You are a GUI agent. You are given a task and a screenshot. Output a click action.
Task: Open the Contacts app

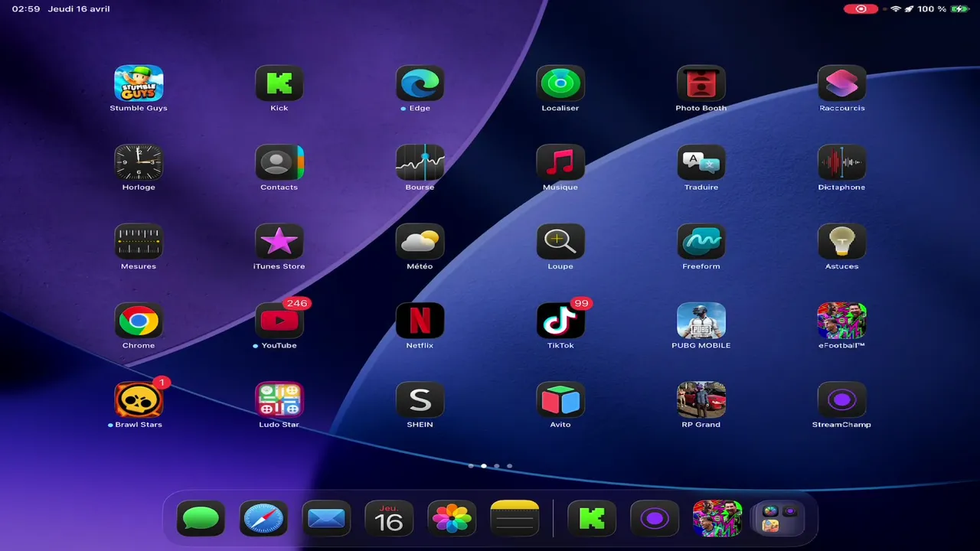tap(279, 162)
